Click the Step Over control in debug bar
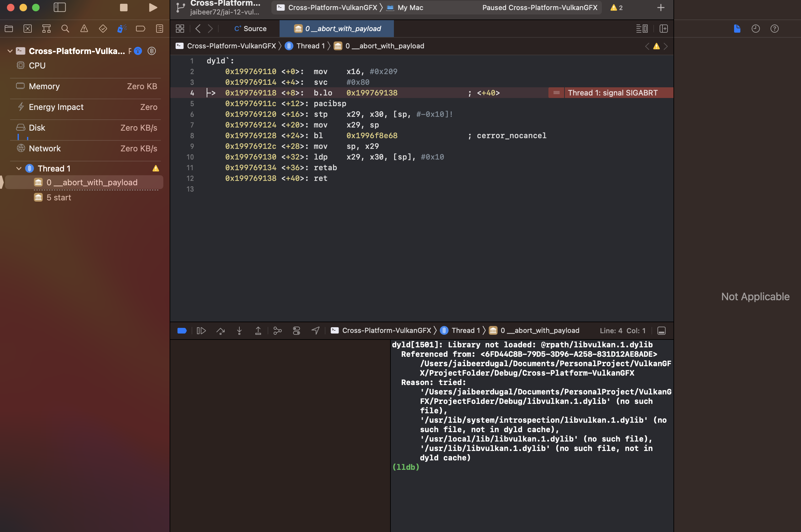This screenshot has width=801, height=532. (x=221, y=330)
